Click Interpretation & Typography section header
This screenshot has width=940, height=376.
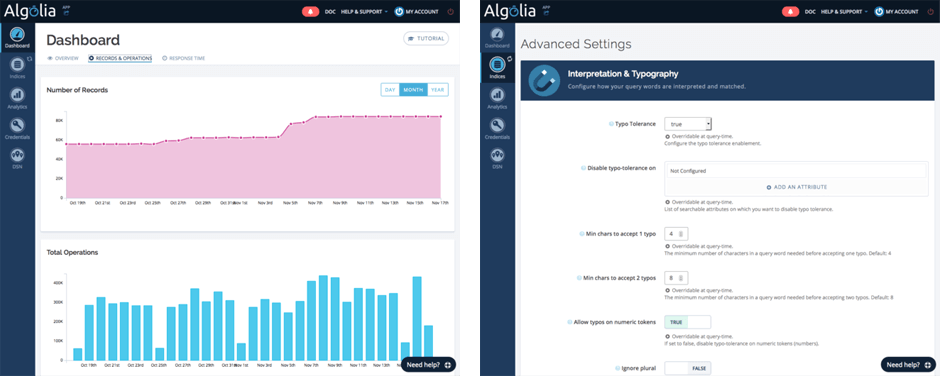point(727,80)
